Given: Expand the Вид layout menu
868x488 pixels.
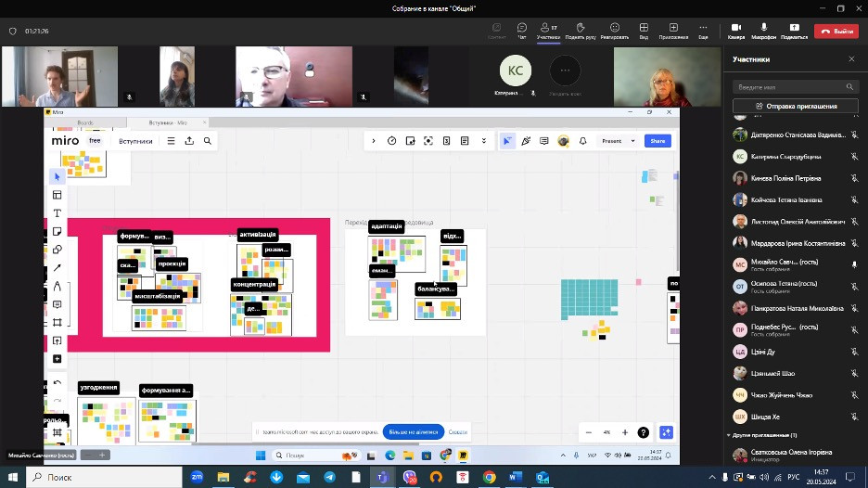Looking at the screenshot, I should pos(644,30).
